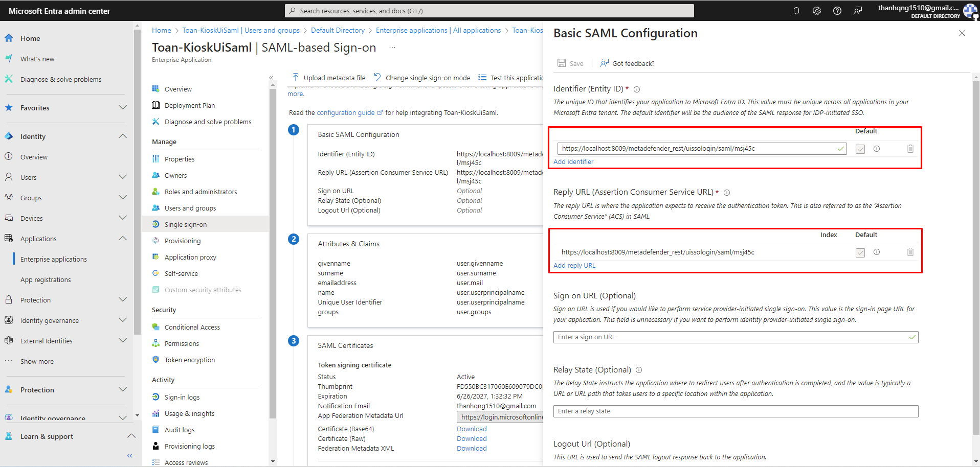980x467 pixels.
Task: Click Add identifier link
Action: [573, 161]
